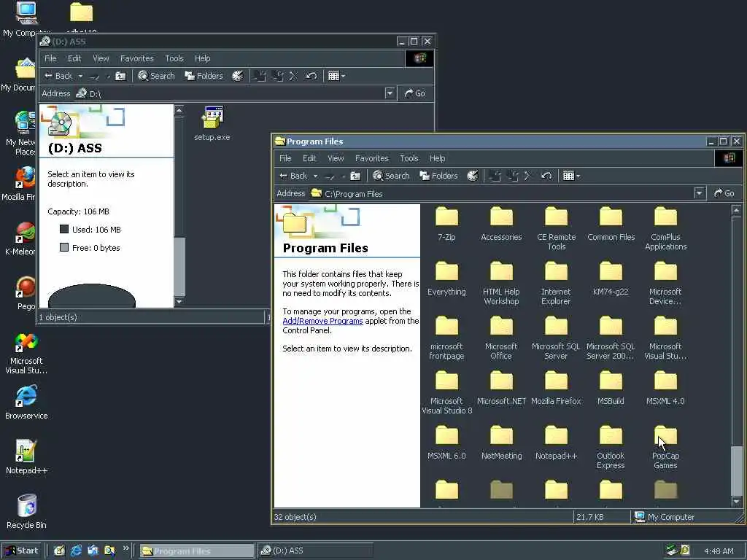
Task: Click Back button in Program Files window
Action: 293,176
